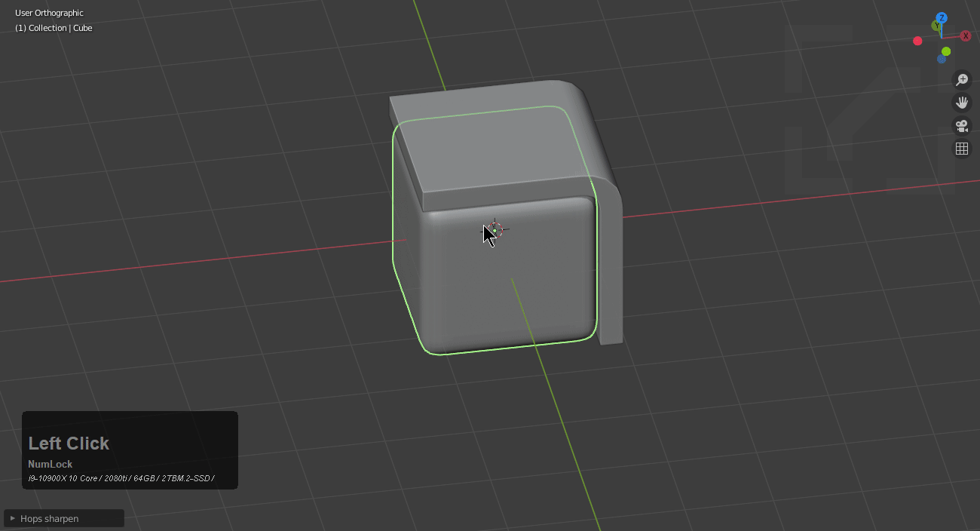The width and height of the screenshot is (980, 531).
Task: Click the blue Z axis gizmo ball
Action: [x=942, y=17]
